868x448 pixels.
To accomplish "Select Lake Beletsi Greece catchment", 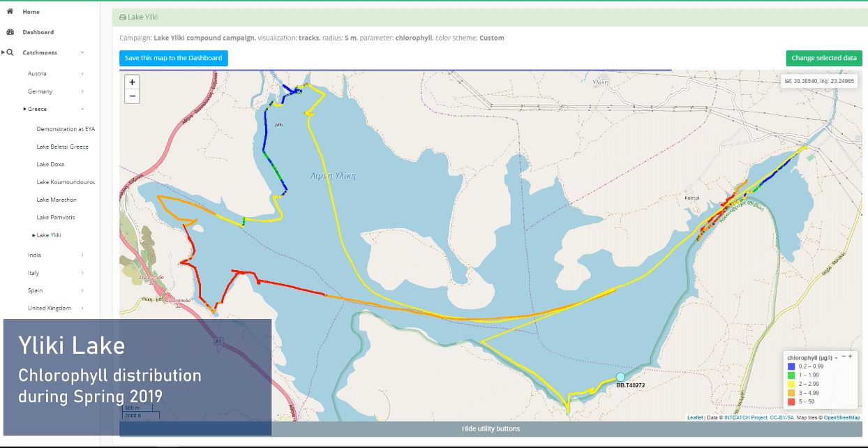I will (x=63, y=147).
